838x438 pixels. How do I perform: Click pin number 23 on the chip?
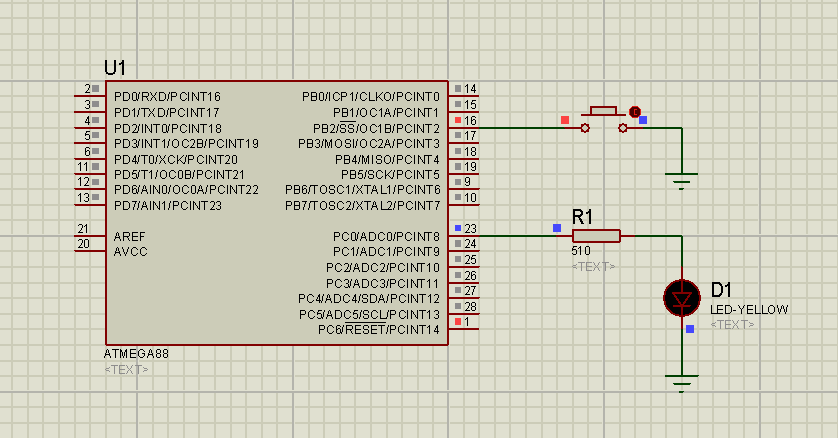coord(470,229)
